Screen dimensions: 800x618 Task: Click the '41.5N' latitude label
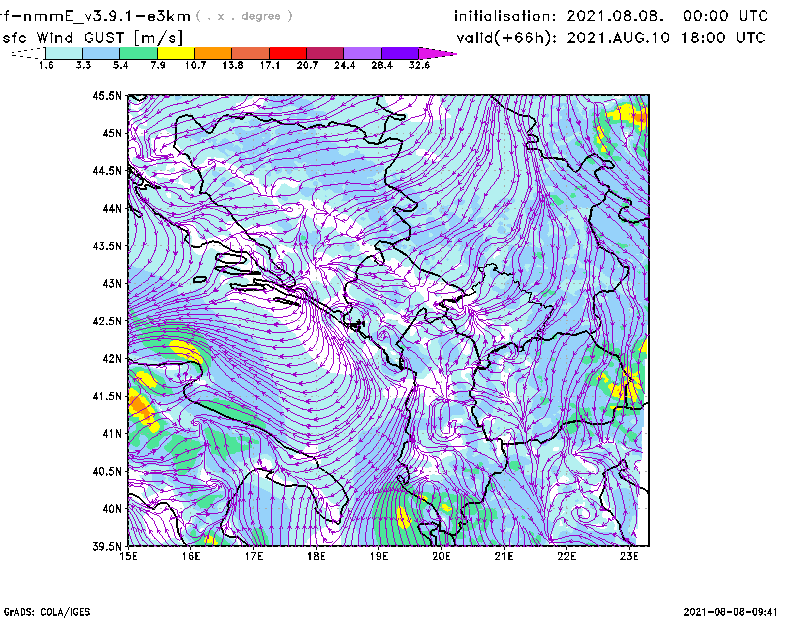click(x=107, y=396)
